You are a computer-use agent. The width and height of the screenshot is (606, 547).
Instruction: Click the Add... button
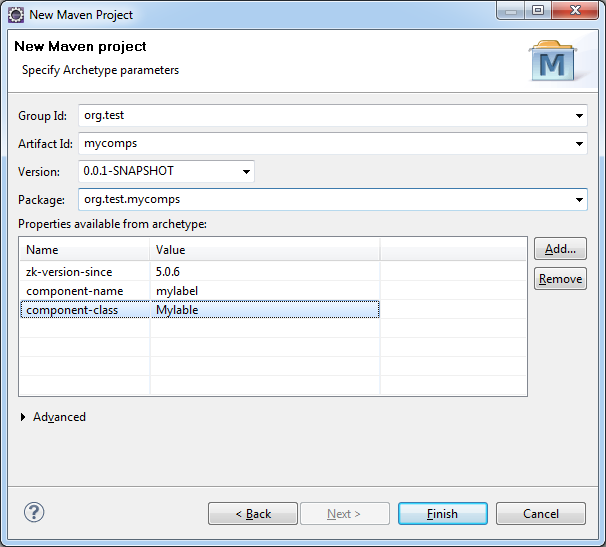[x=560, y=249]
